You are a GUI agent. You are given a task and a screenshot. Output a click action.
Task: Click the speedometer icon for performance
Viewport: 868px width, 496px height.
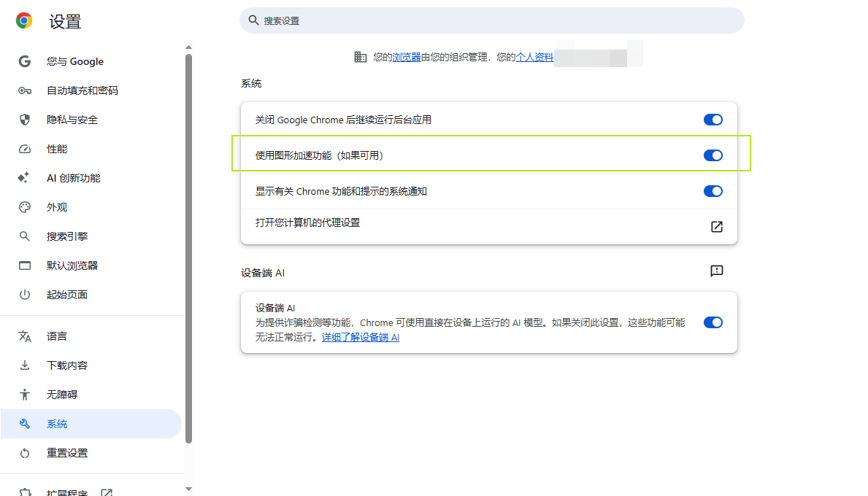[24, 149]
